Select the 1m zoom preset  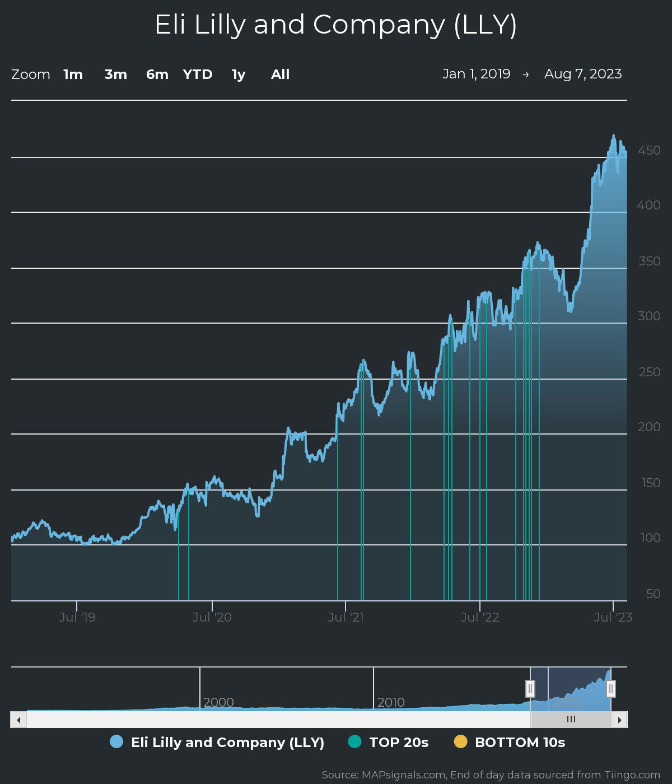(x=73, y=74)
